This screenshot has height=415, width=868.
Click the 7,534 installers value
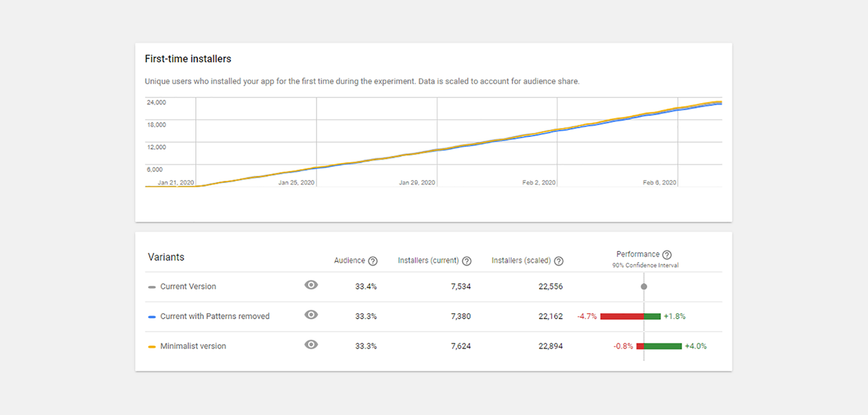point(461,287)
